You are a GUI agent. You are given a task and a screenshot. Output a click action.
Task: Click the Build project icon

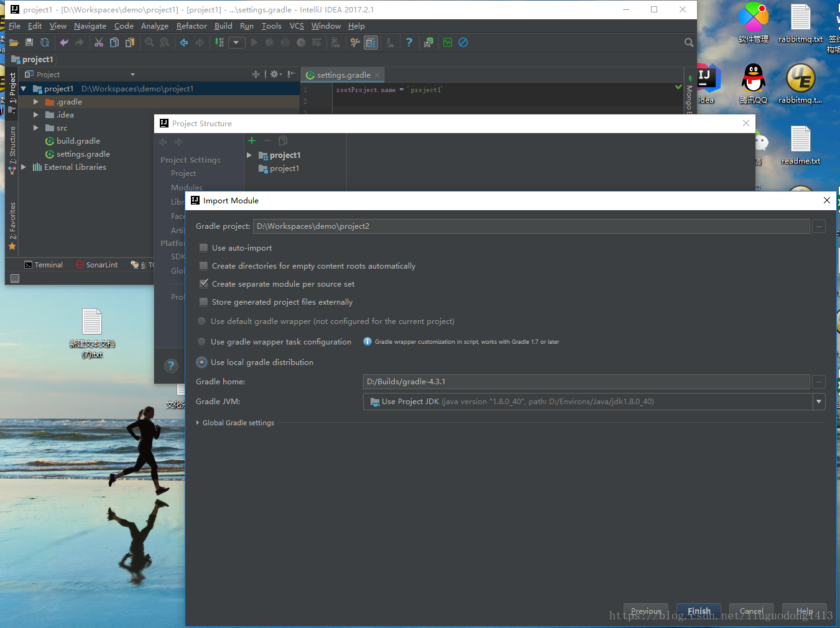(x=219, y=42)
